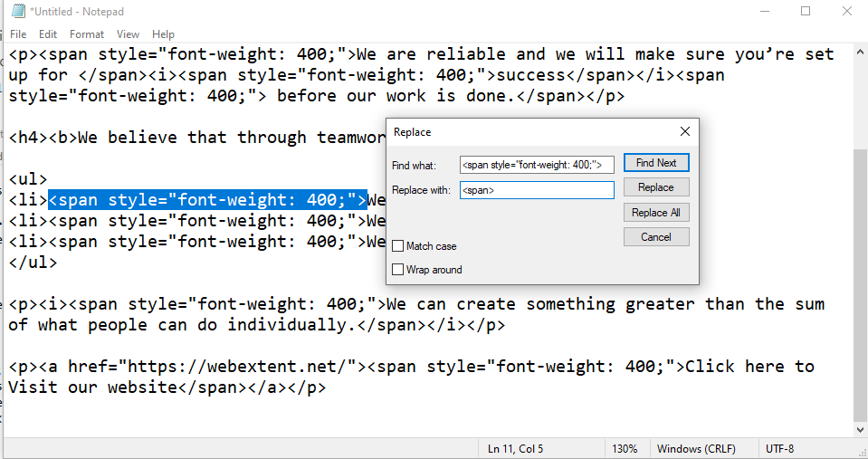Click the scrollbar down arrow

[860, 430]
